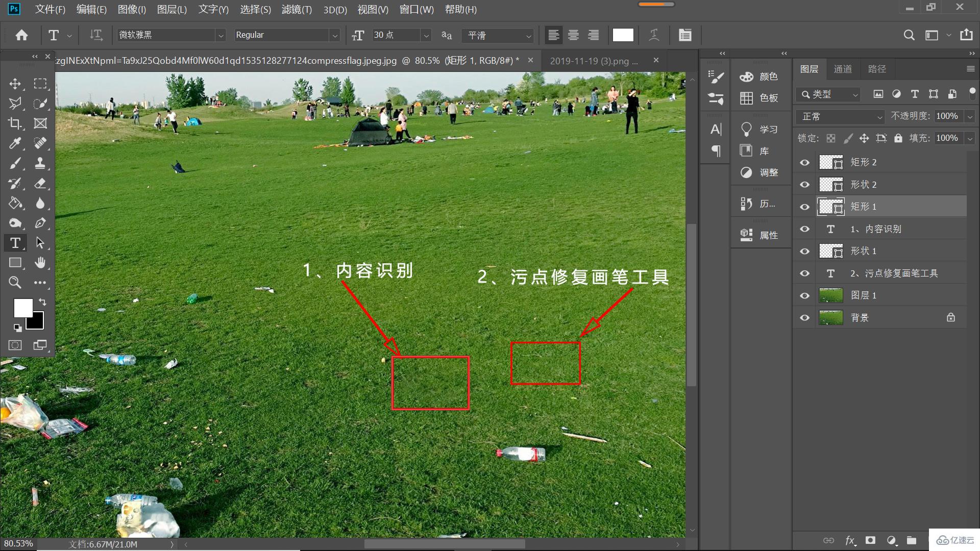Open the 文件(F) menu
This screenshot has height=551, width=980.
pyautogui.click(x=50, y=9)
